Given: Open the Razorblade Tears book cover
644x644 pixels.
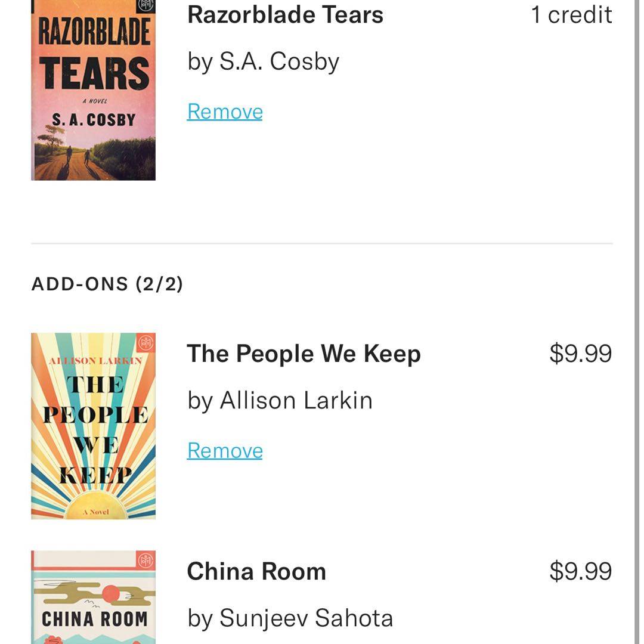Looking at the screenshot, I should coord(93,89).
